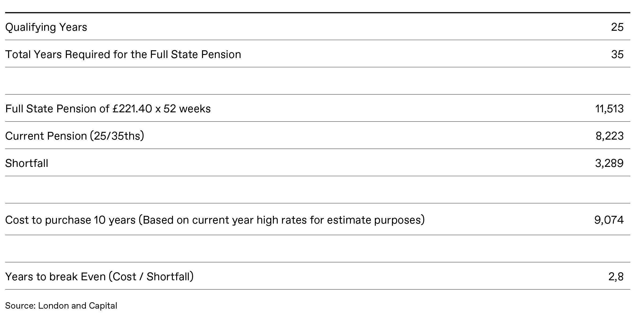
Task: Select the 3,289 shortfall amount
Action: [x=609, y=163]
